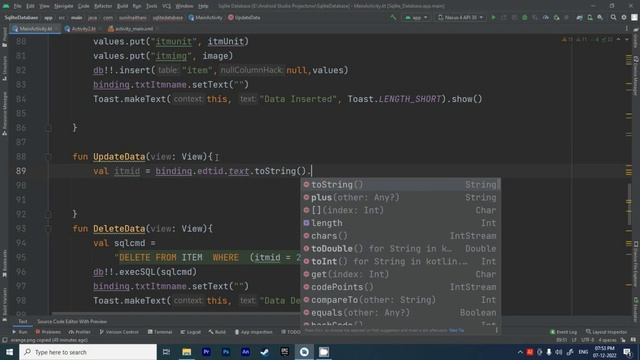Viewport: 640px width, 360px height.
Task: Open the Device Manager icon in toolbar
Action: (x=590, y=18)
